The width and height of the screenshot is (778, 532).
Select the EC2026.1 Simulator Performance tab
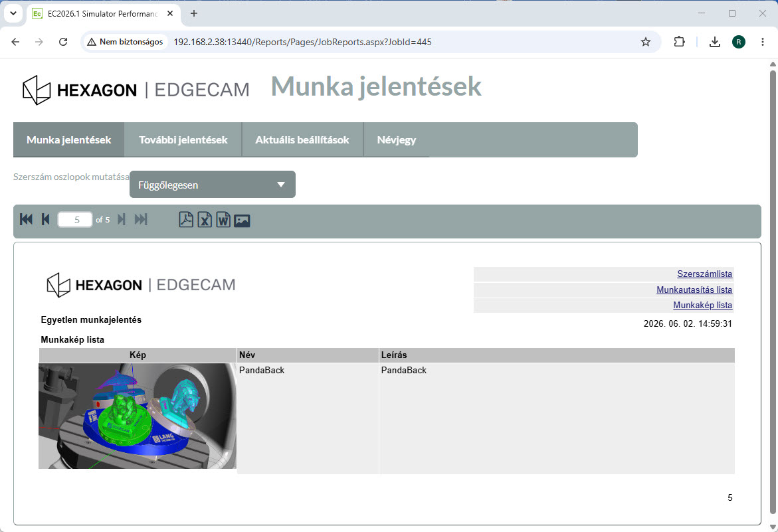pos(103,13)
